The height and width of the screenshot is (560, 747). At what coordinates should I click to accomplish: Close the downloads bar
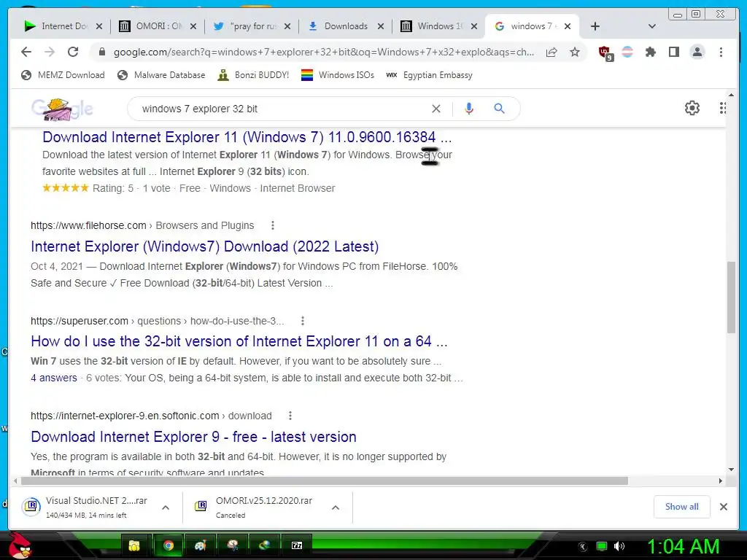coord(723,507)
